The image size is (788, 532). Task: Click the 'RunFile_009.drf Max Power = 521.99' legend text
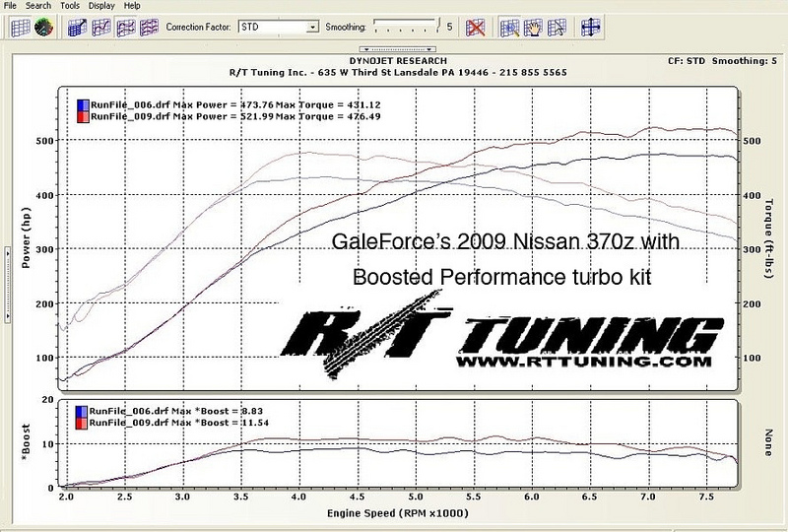point(182,116)
